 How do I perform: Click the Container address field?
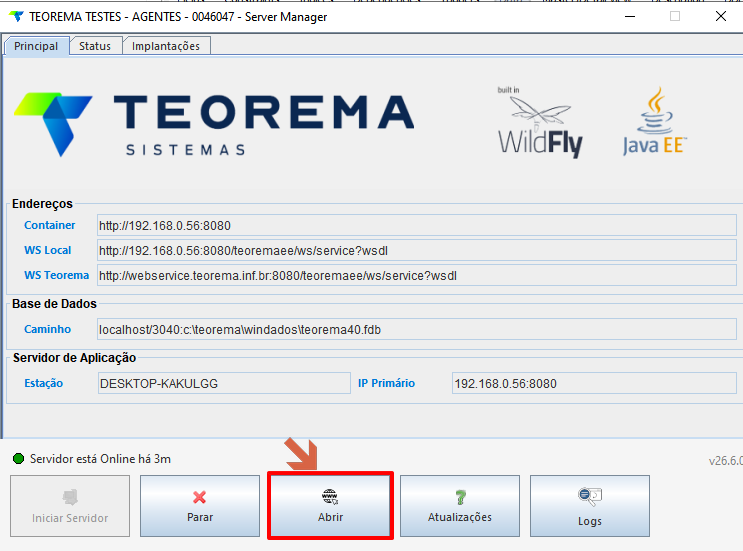[417, 226]
